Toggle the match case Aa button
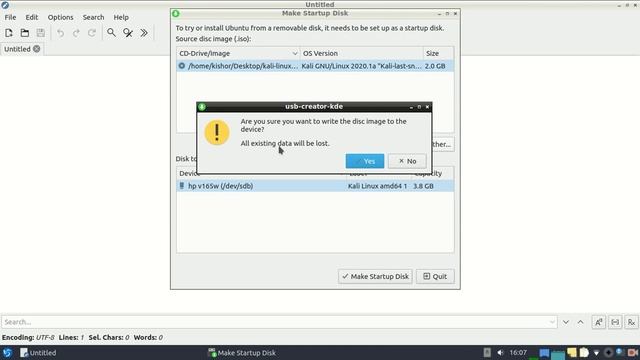 [598, 322]
